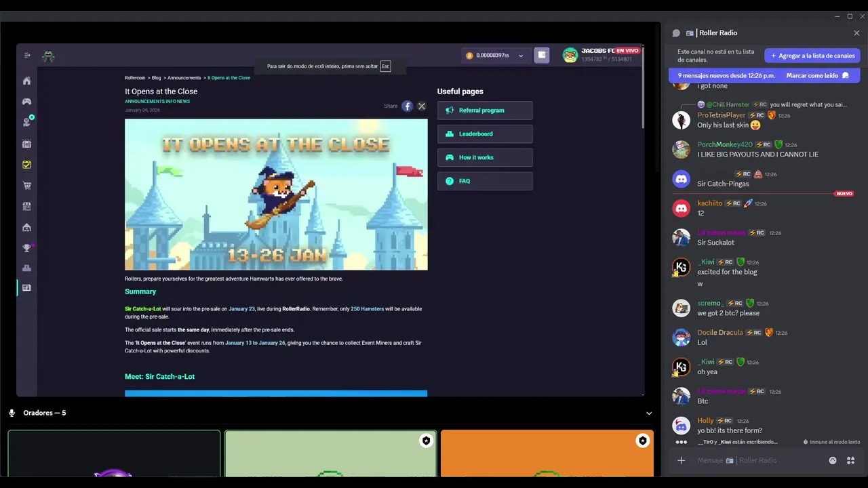Share the article on Facebook
Image resolution: width=868 pixels, height=488 pixels.
pos(407,106)
